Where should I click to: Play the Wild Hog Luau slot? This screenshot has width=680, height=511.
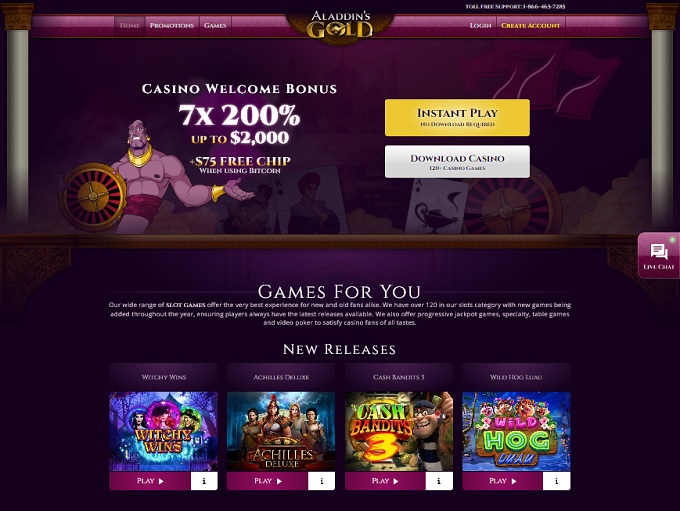click(503, 481)
